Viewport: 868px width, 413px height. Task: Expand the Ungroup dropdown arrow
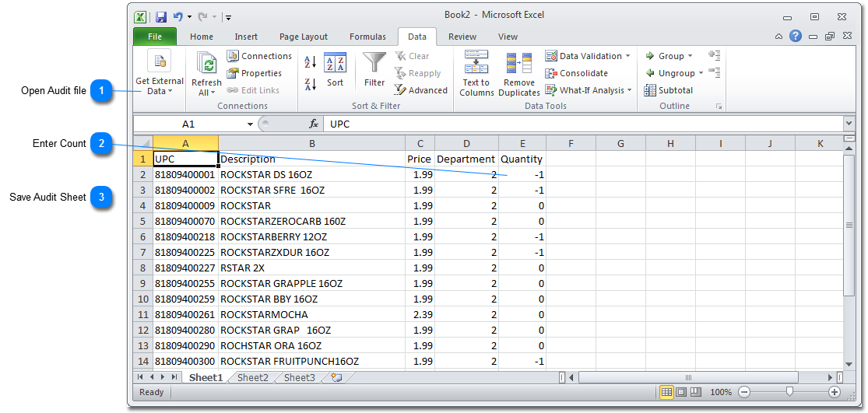tap(701, 73)
